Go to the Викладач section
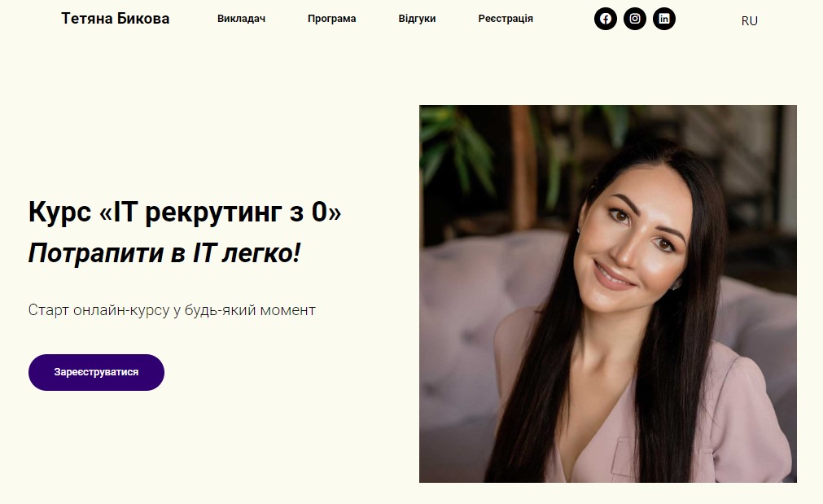 click(x=242, y=19)
